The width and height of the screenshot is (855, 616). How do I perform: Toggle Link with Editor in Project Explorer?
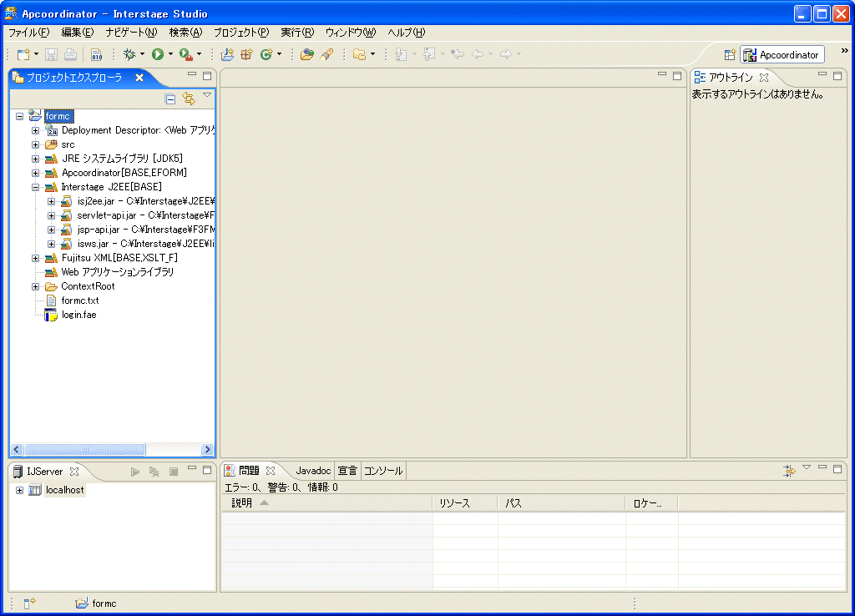point(189,98)
